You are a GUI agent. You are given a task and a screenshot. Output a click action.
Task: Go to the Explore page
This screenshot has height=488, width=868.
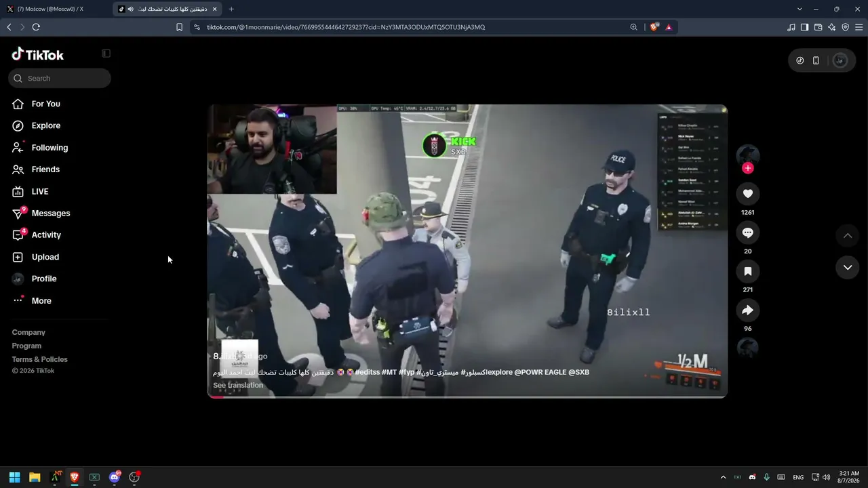(x=45, y=125)
